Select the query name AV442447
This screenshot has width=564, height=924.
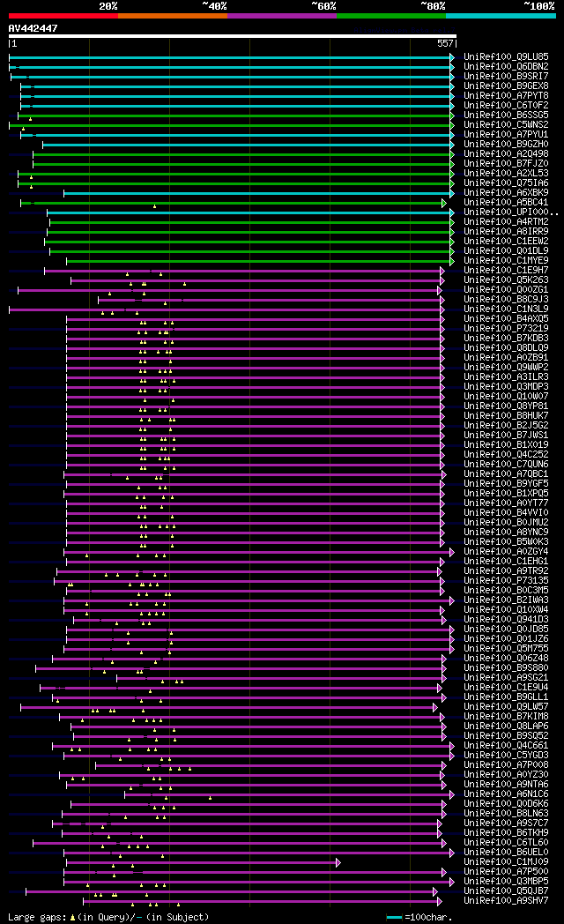coord(33,28)
